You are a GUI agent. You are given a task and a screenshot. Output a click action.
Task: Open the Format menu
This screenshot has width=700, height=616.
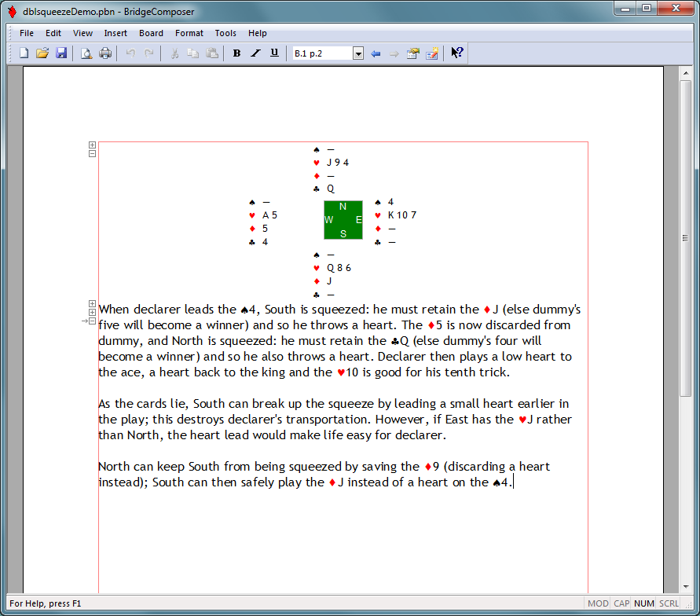pos(189,33)
